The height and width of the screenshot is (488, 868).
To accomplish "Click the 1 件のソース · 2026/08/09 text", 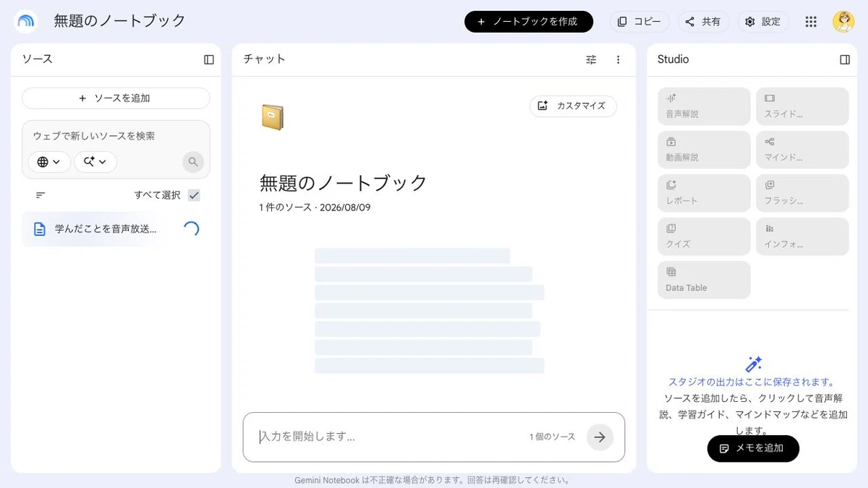I will (315, 207).
